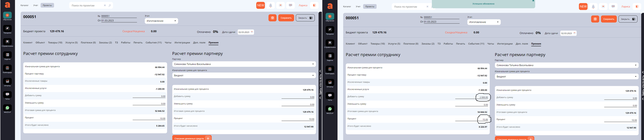Click the notification bell in the left window
644x140 pixels.
(271, 6)
